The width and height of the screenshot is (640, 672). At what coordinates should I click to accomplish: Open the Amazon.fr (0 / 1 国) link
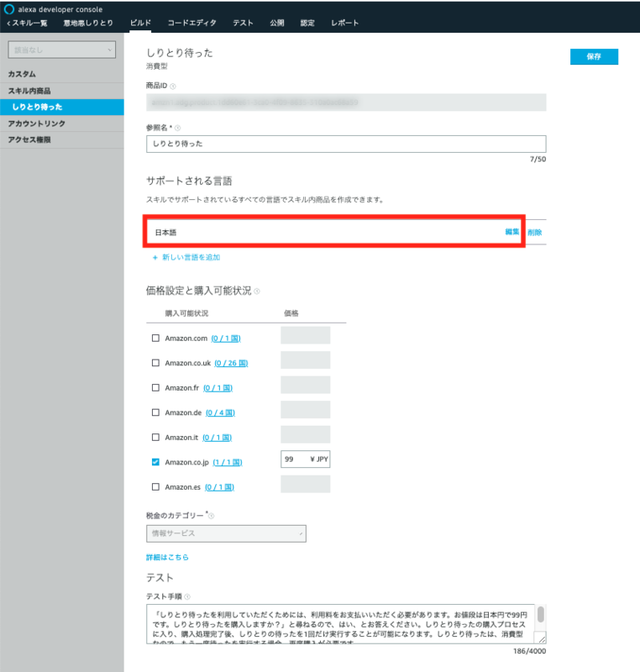(218, 388)
